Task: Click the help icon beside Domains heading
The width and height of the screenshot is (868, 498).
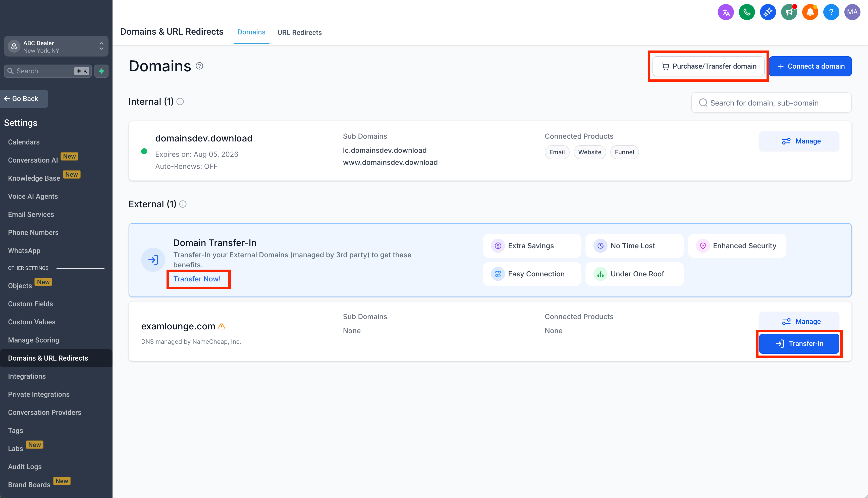Action: (199, 66)
